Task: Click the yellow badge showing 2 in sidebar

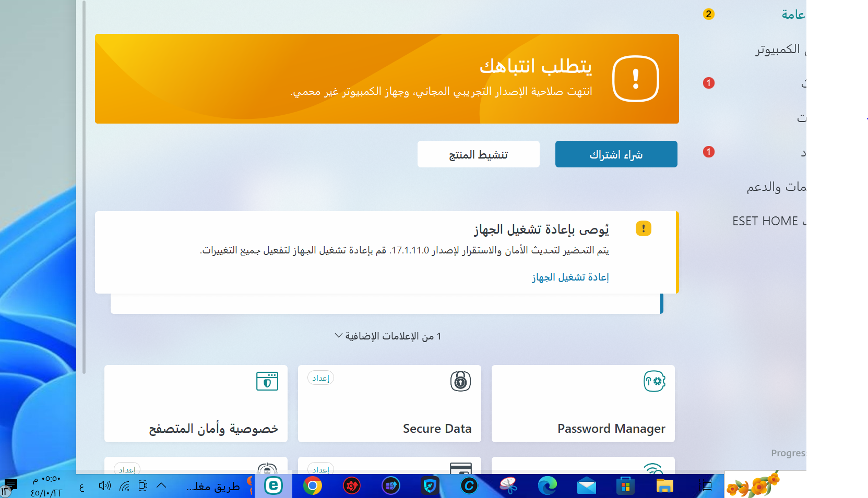Action: coord(708,14)
